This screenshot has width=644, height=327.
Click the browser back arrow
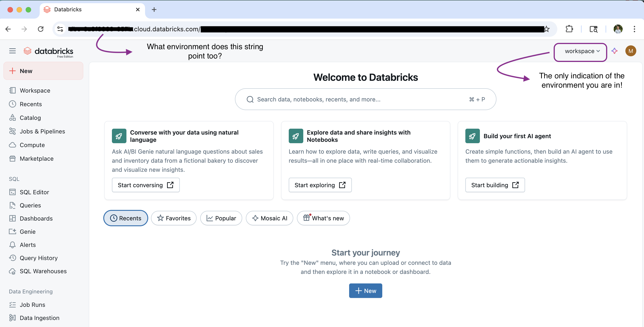[x=8, y=29]
